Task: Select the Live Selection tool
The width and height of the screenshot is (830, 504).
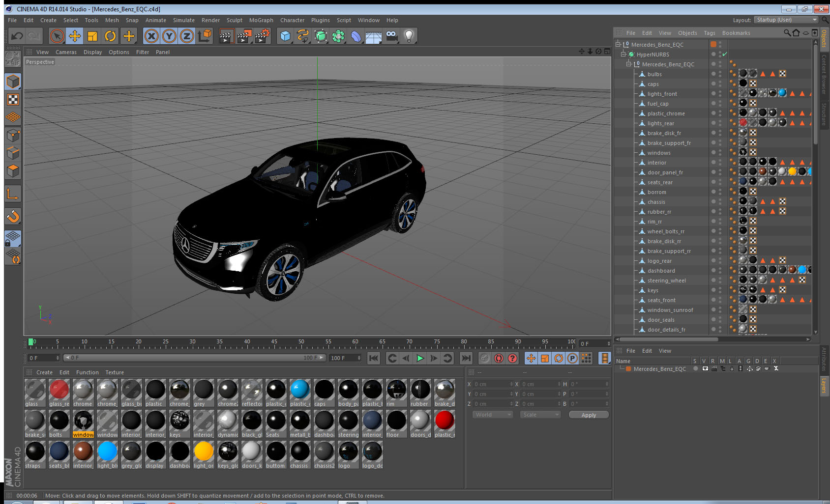Action: pyautogui.click(x=57, y=36)
